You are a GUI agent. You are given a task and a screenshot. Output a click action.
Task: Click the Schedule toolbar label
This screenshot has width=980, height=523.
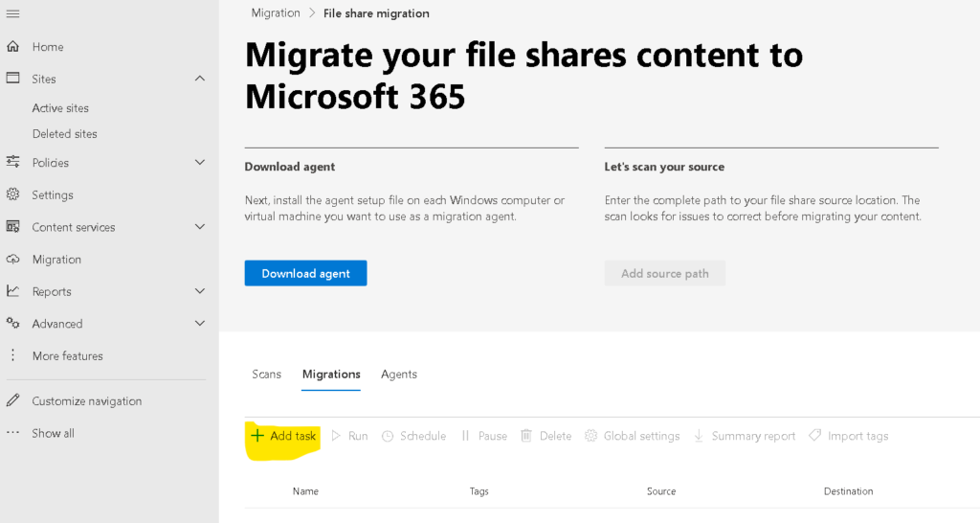pyautogui.click(x=423, y=436)
